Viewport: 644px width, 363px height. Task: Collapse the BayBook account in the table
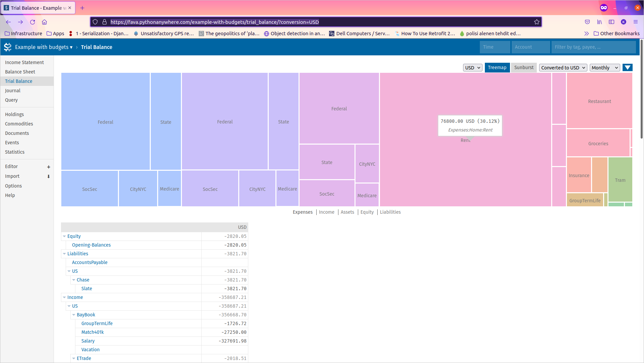tap(74, 315)
